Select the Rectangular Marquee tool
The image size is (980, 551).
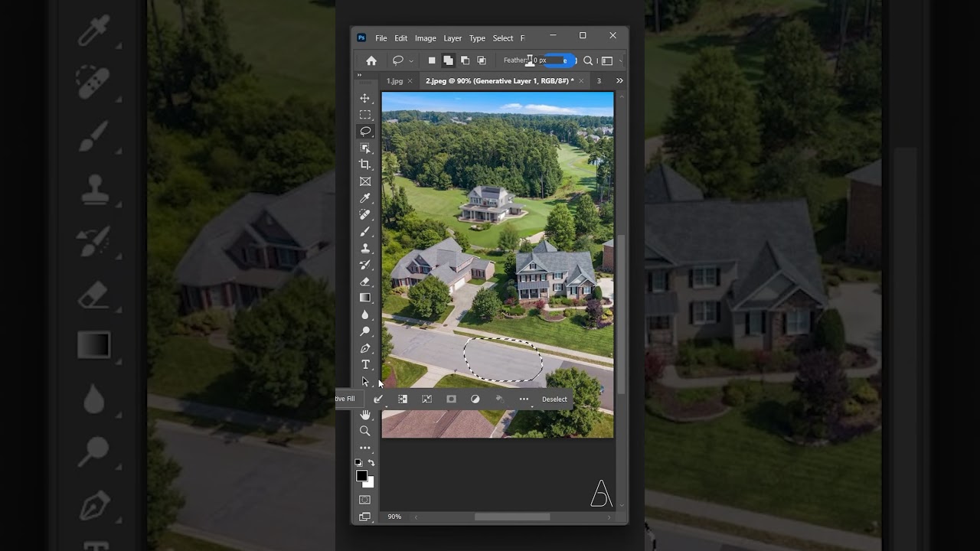[x=365, y=115]
